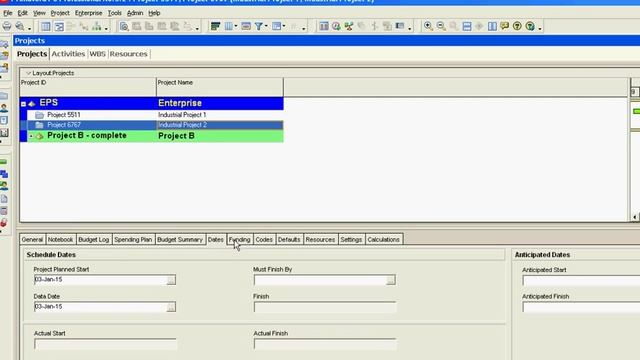Open the Columns icon's dropdown arrow

tap(236, 27)
